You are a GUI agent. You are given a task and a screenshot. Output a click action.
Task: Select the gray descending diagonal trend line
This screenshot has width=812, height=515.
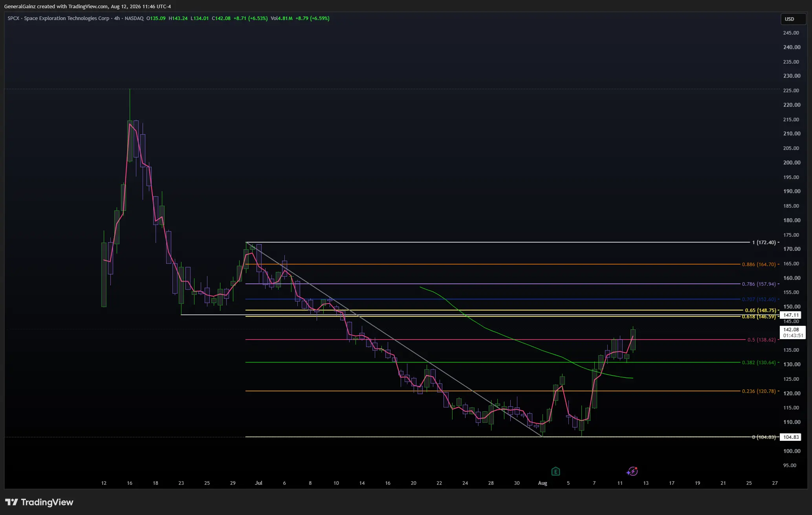[x=394, y=340]
